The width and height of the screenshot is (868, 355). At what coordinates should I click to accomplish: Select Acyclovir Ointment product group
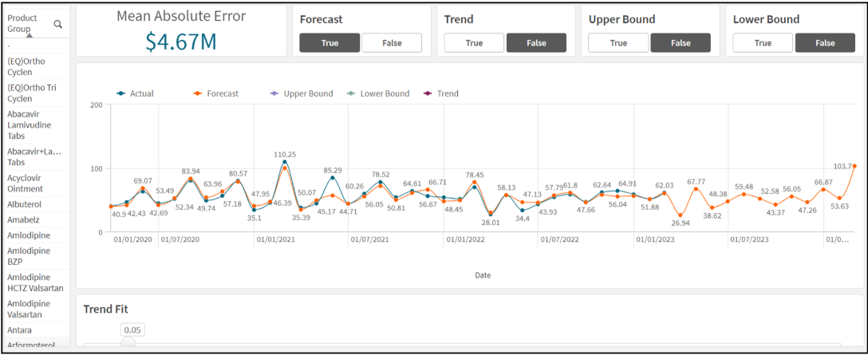[x=35, y=183]
